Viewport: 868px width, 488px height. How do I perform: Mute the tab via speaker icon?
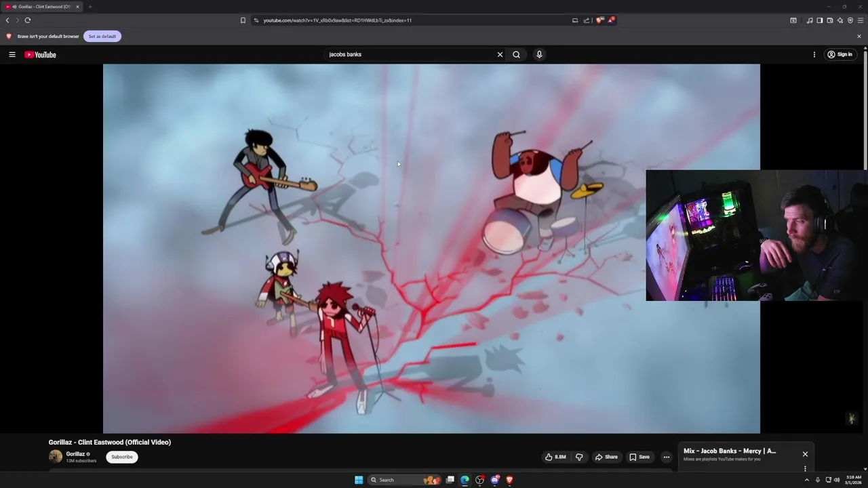tap(14, 7)
